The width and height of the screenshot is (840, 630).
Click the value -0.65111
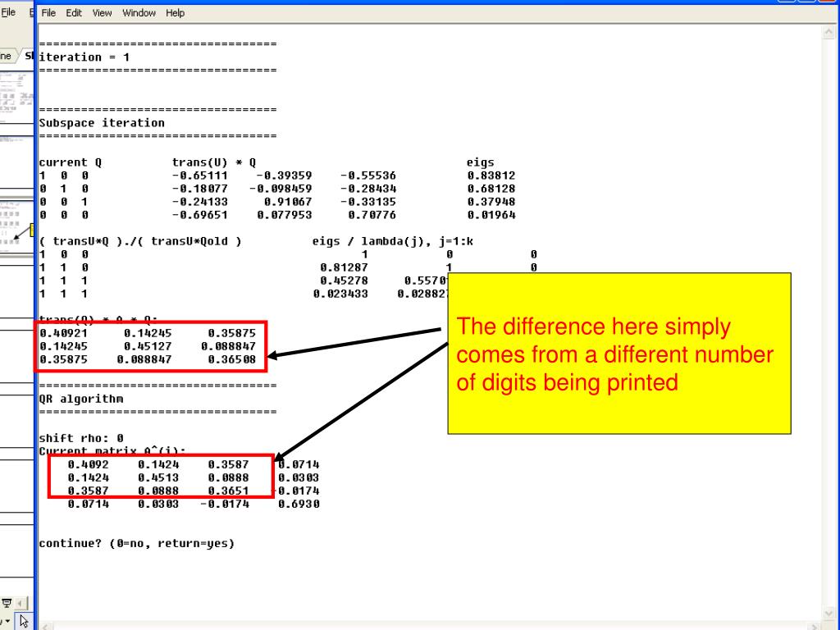tap(200, 176)
